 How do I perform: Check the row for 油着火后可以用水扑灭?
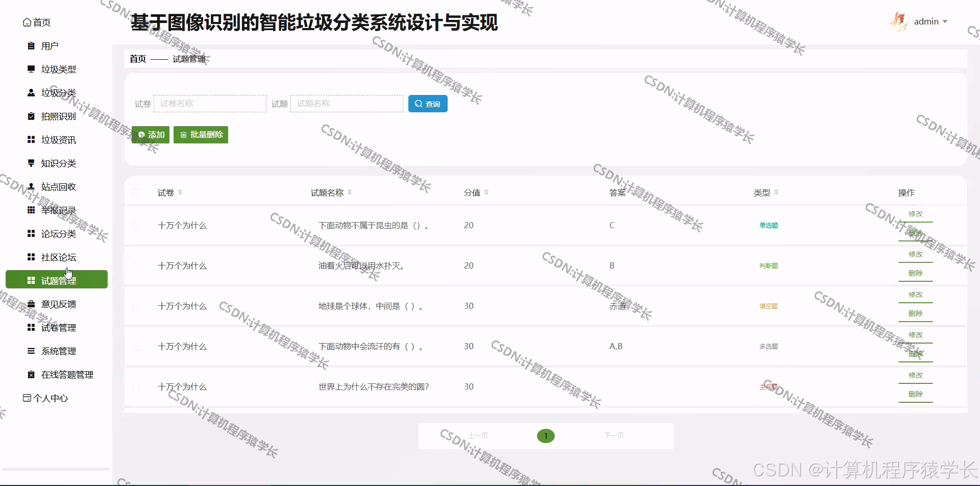[136, 265]
